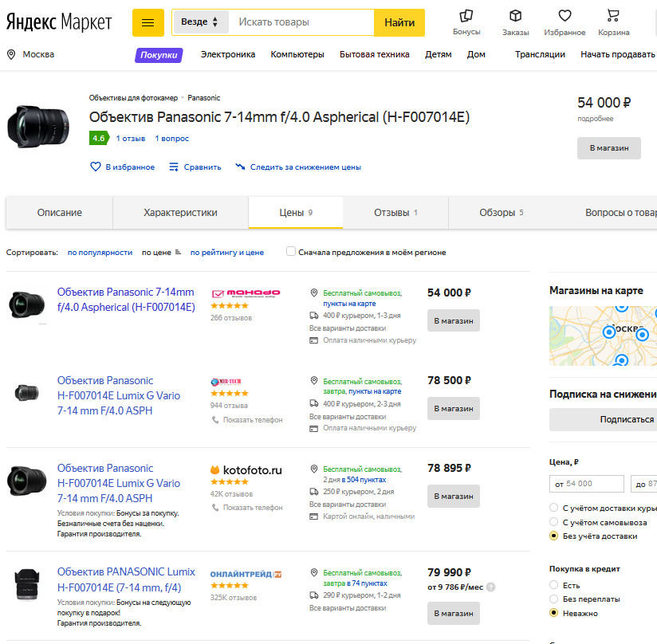This screenshot has width=657, height=644.
Task: Add the lens to favorites via В избранное heart
Action: 96,167
